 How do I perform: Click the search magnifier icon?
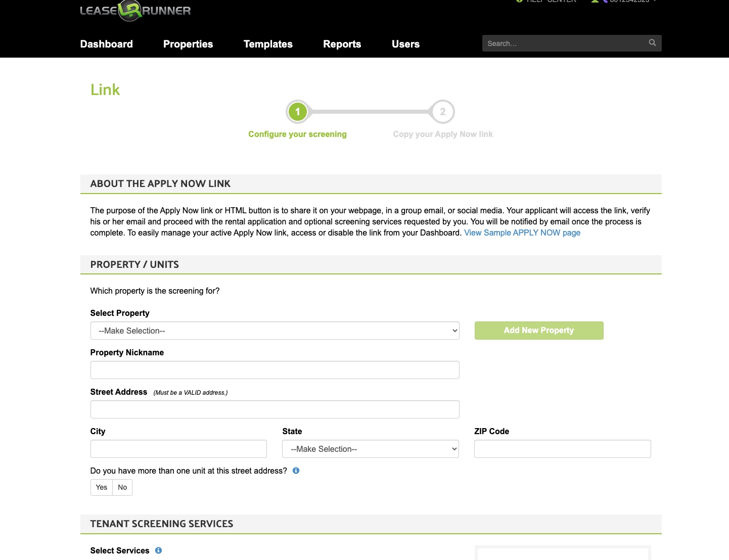click(652, 43)
